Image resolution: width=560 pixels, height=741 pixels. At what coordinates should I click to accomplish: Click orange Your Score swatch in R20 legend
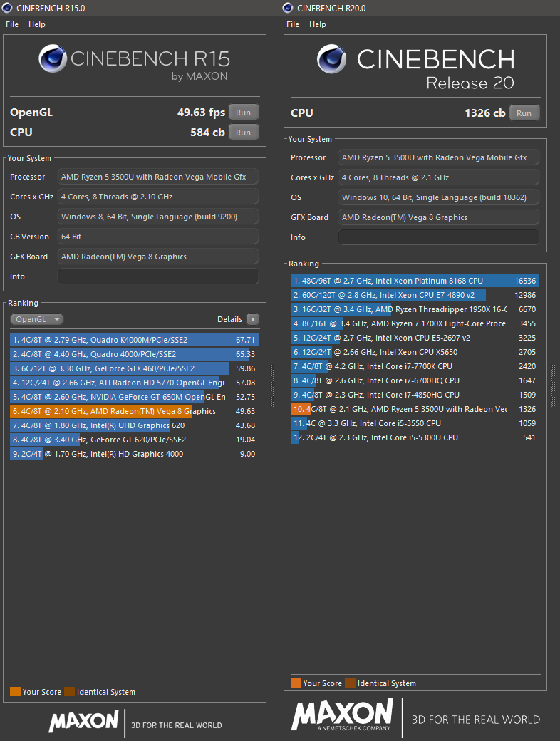pos(296,683)
